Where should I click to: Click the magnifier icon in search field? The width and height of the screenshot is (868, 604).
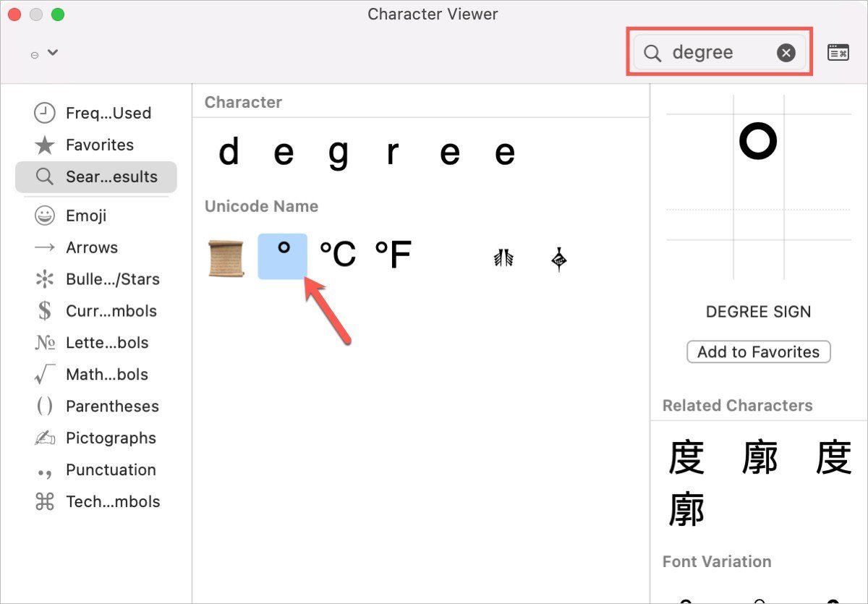click(652, 53)
